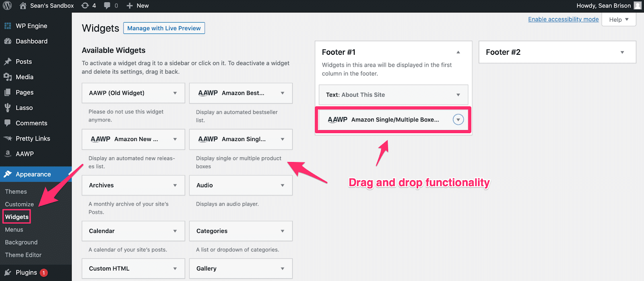Click the Plugins plug icon
The width and height of the screenshot is (644, 281).
coord(8,273)
